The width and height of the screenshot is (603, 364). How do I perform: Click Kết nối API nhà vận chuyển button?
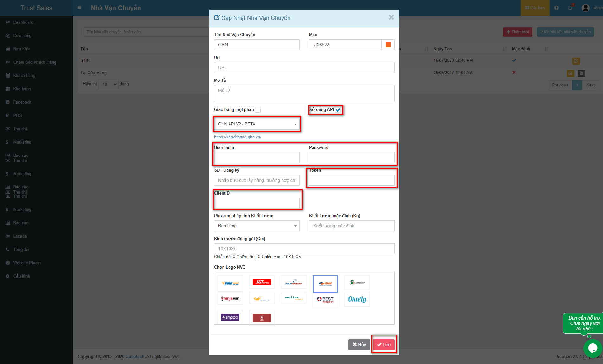click(x=565, y=32)
